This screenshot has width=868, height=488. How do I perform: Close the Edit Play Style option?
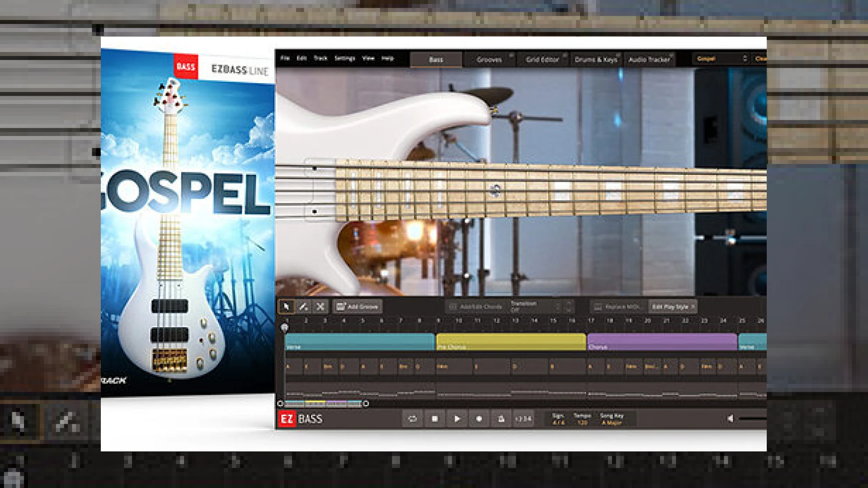[x=693, y=307]
